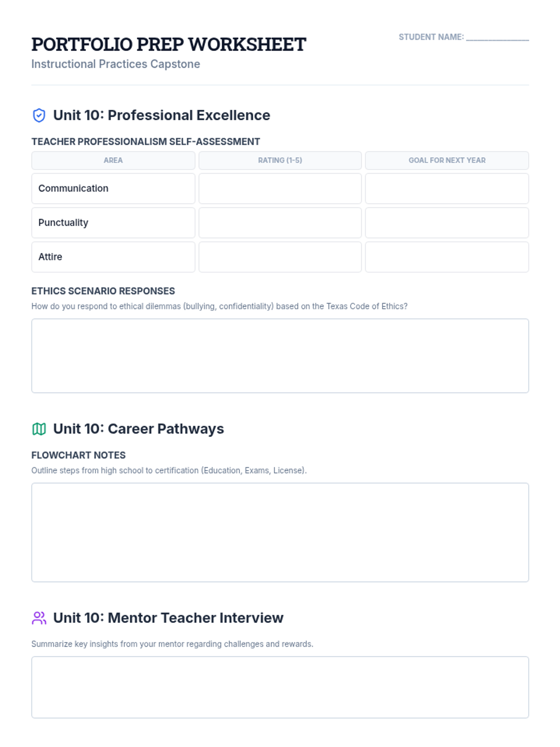Click the GOAL FOR NEXT YEAR header
Image resolution: width=560 pixels, height=747 pixels.
[x=447, y=160]
